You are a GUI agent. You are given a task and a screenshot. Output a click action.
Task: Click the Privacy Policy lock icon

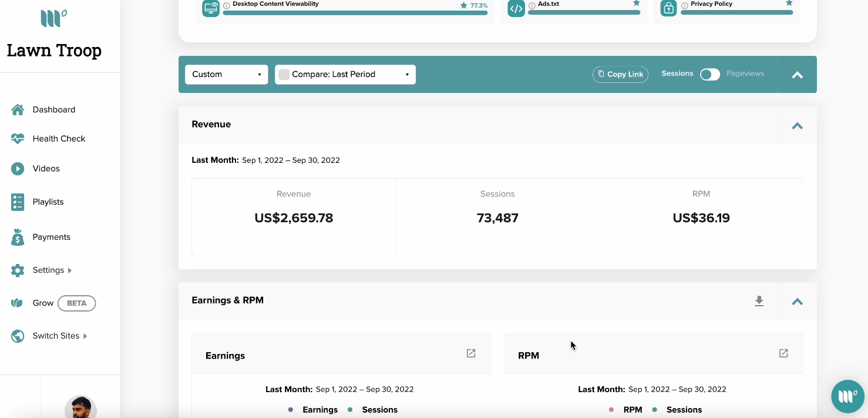668,8
